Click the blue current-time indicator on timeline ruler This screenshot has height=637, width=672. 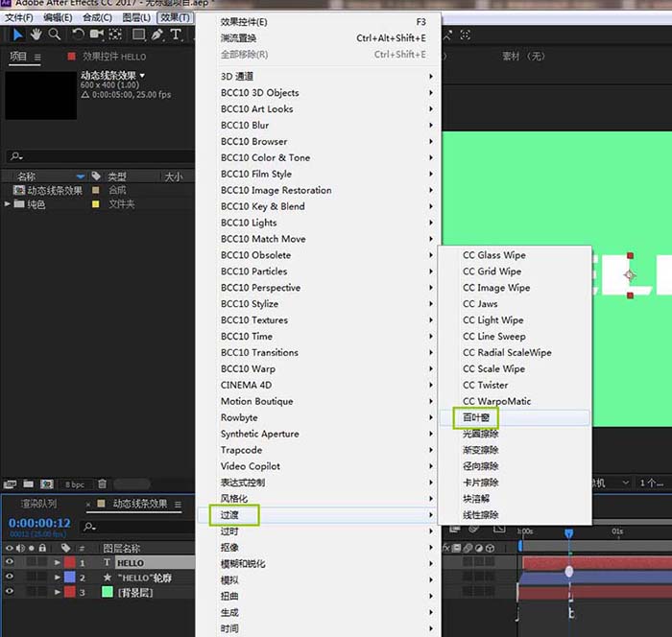568,533
